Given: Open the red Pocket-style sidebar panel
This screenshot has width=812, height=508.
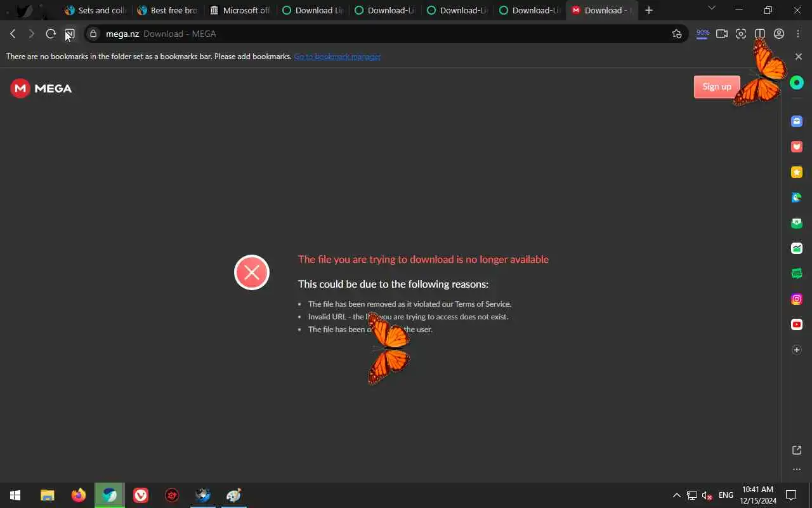Looking at the screenshot, I should click(797, 147).
